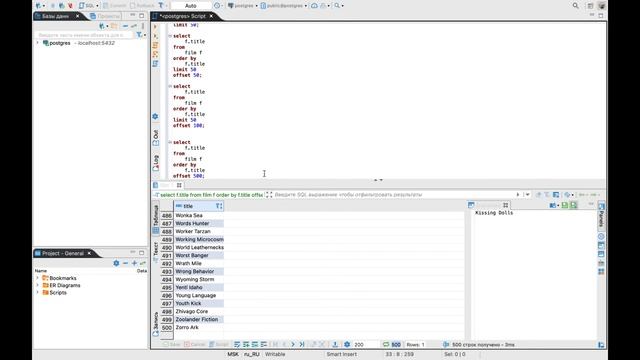Select the Wonka Sea row
Image resolution: width=640 pixels, height=360 pixels.
coord(199,216)
